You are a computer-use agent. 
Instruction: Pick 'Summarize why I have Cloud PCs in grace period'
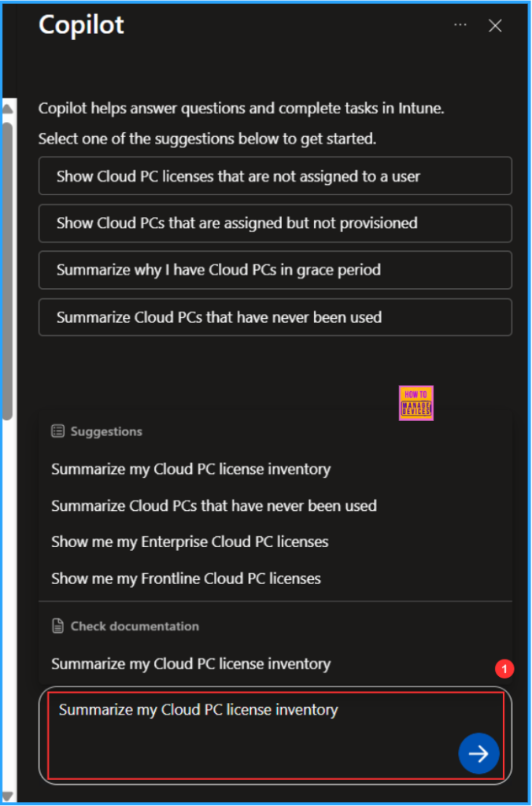tap(275, 270)
